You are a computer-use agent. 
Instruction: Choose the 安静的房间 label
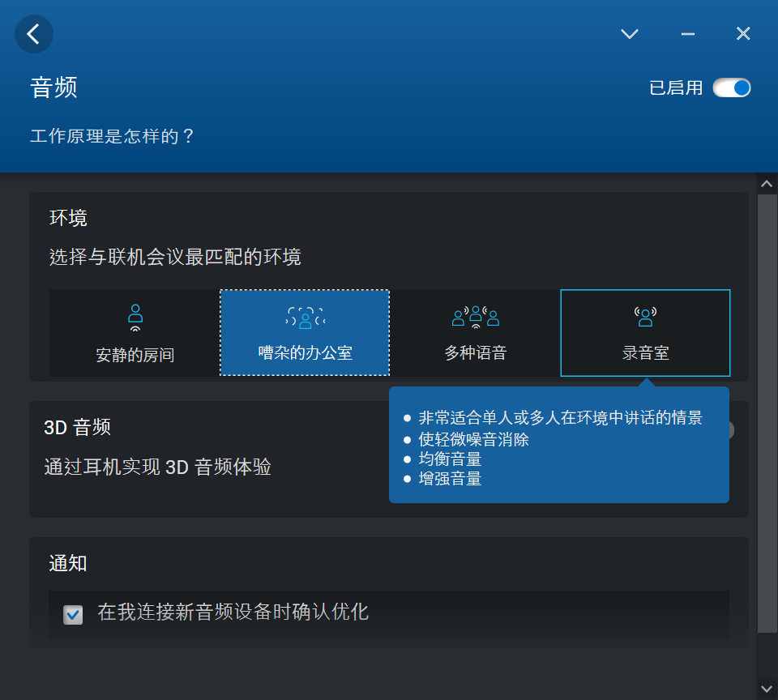[x=135, y=355]
